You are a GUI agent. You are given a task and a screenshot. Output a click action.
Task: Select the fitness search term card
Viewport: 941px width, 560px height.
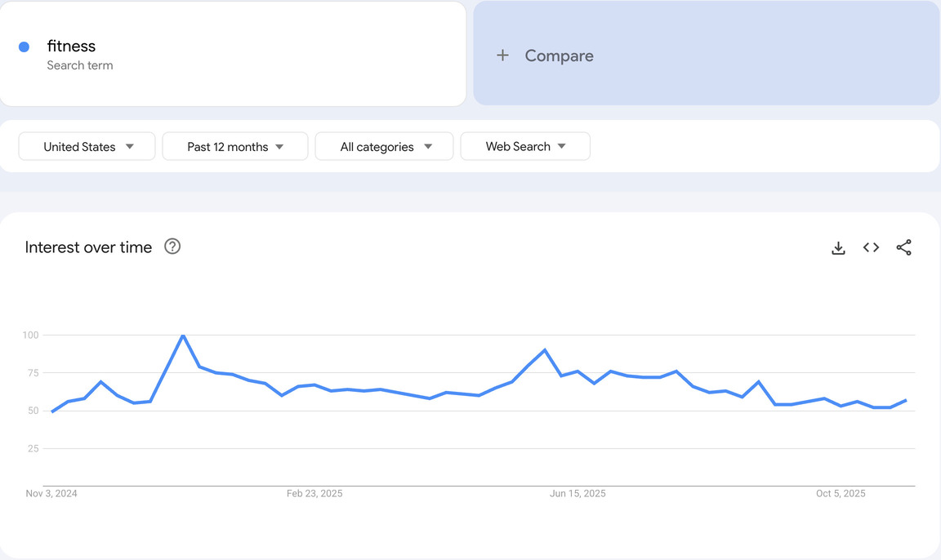233,53
